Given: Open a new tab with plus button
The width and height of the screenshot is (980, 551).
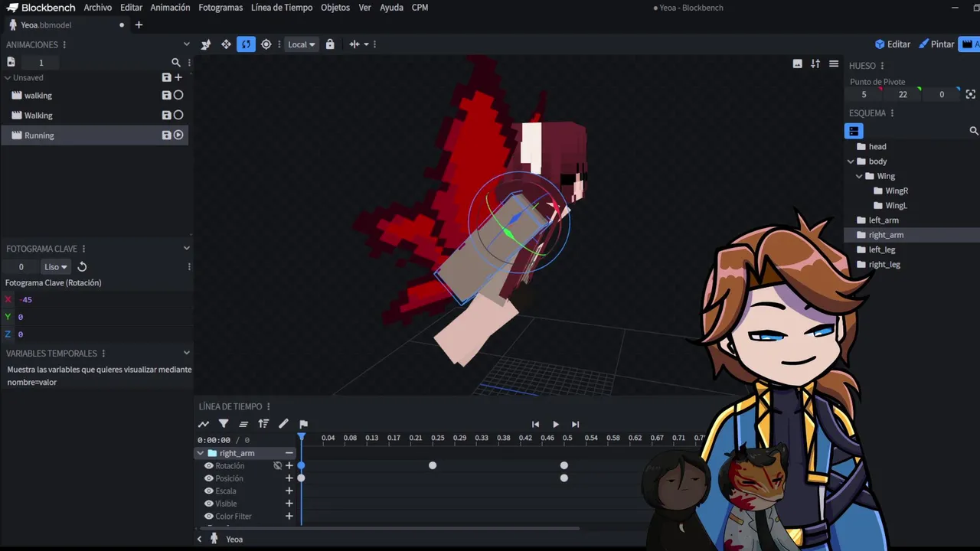Looking at the screenshot, I should point(139,24).
